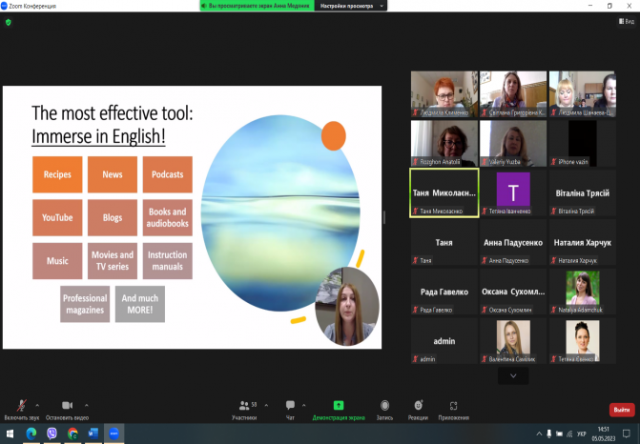
Task: Select the Тетяна Ібенко photo tile
Action: 582,341
